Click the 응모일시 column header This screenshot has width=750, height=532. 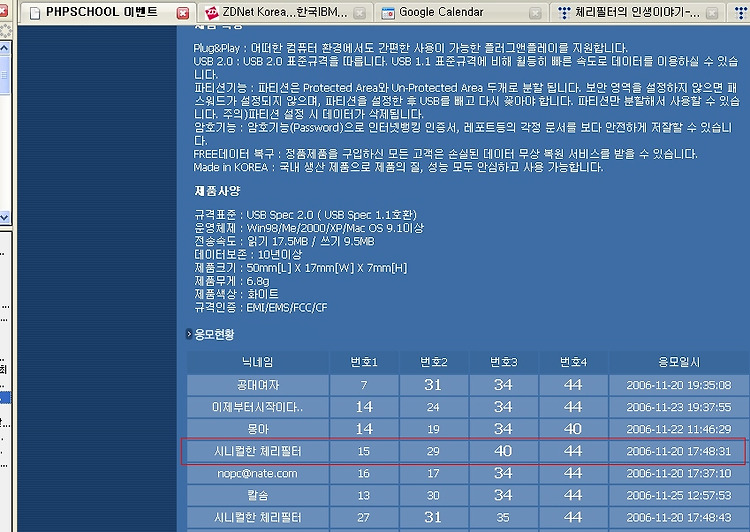(679, 362)
